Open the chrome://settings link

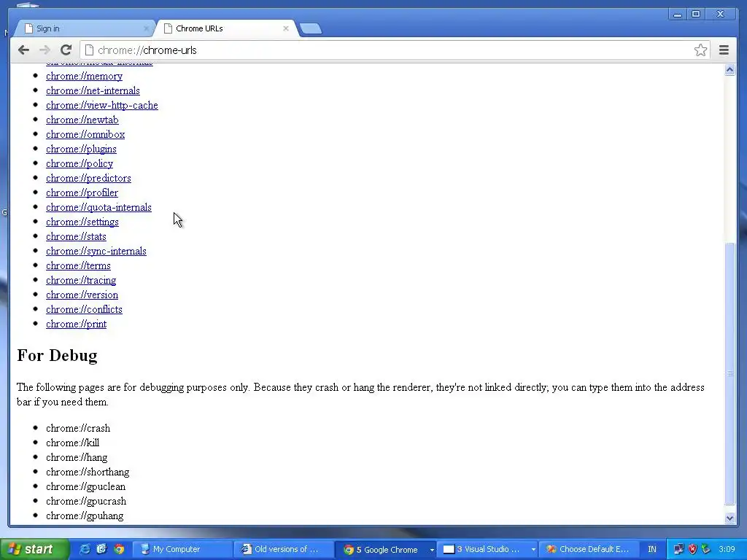(82, 222)
